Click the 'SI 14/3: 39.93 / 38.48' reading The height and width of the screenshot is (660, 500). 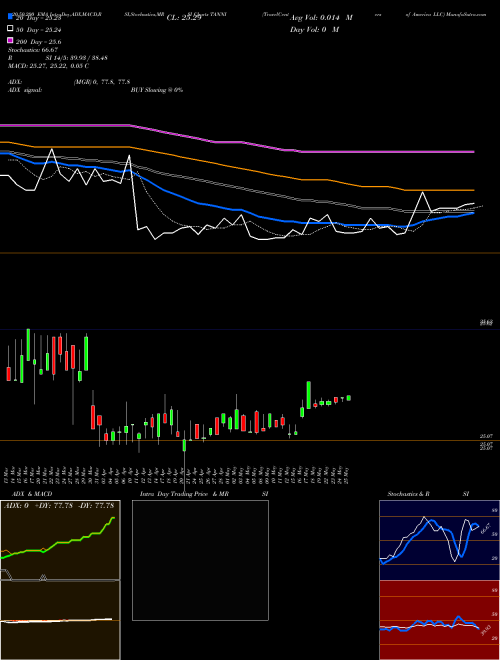[77, 58]
